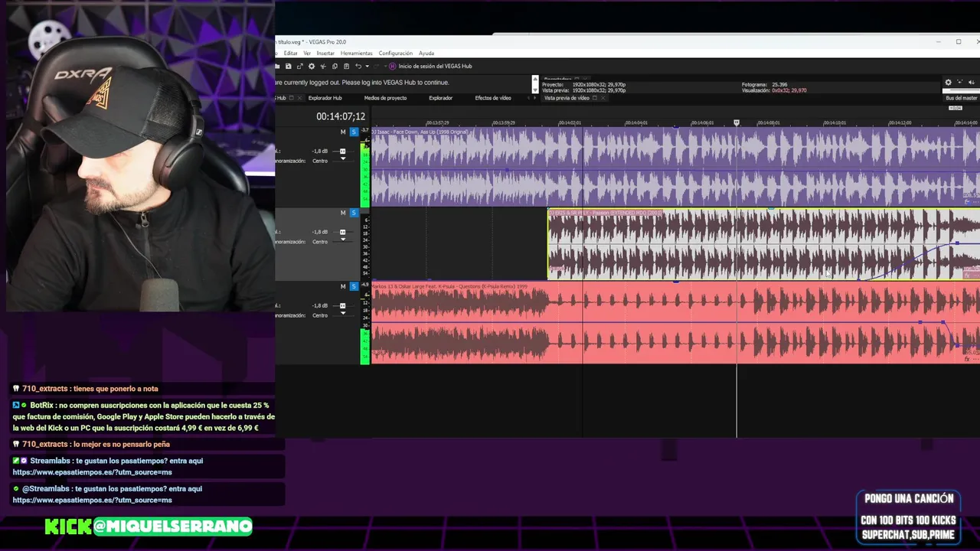Screen dimensions: 980x551
Task: Click the dim output speaker icon on master bus
Action: (972, 83)
